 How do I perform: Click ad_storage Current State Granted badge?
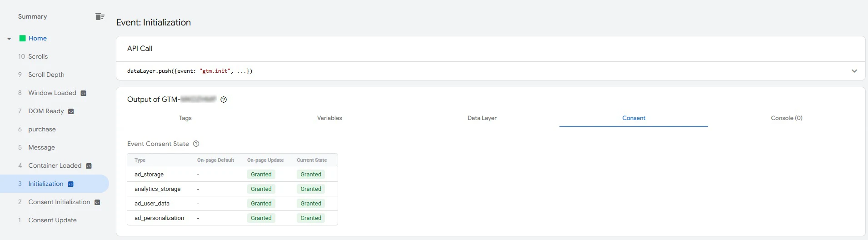pyautogui.click(x=311, y=174)
